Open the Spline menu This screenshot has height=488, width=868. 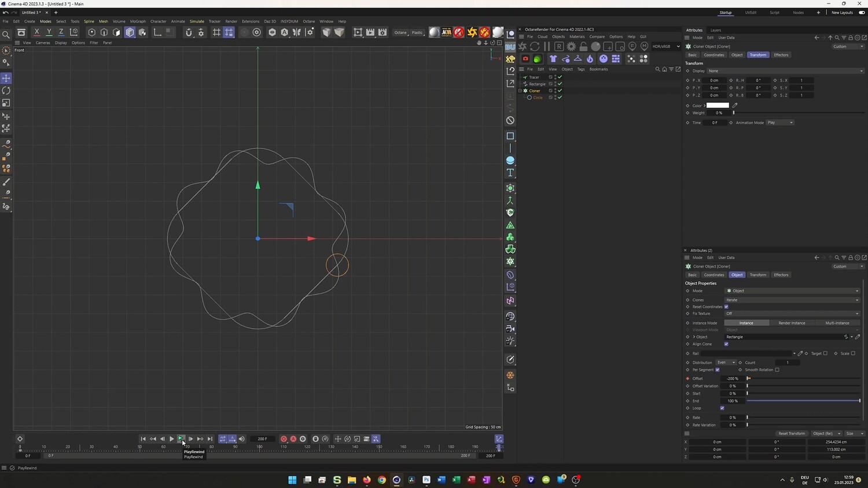pyautogui.click(x=89, y=21)
